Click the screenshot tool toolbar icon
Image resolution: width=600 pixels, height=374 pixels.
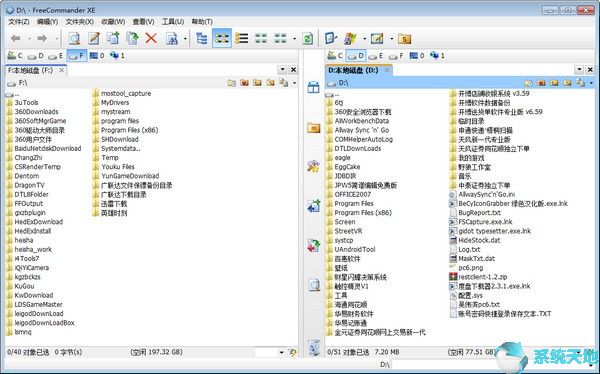(x=377, y=38)
